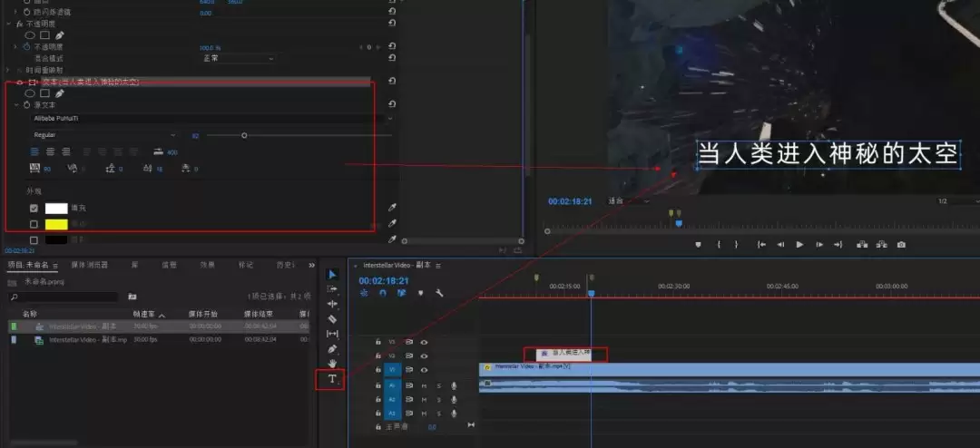Open the Project panel menu icon

[x=55, y=266]
